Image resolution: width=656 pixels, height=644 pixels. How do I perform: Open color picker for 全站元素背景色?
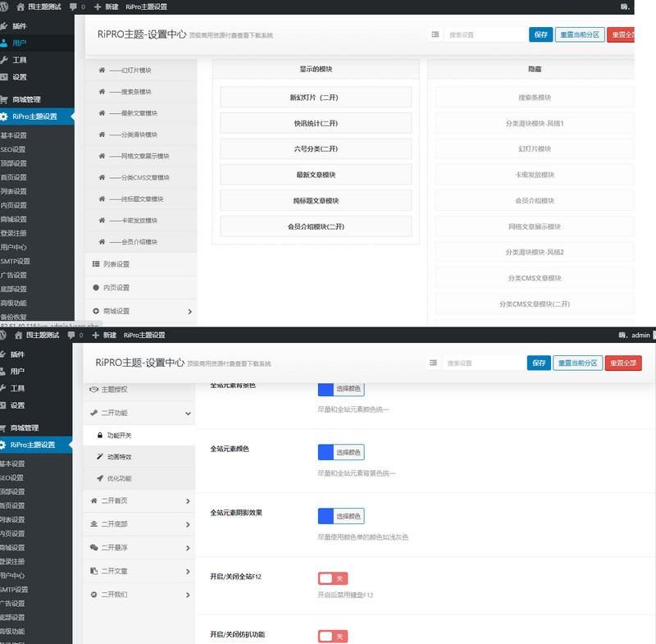pyautogui.click(x=341, y=389)
